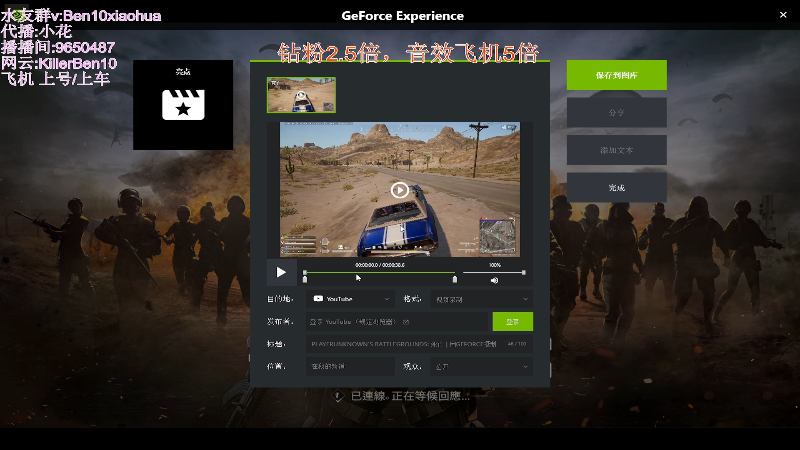This screenshot has width=800, height=450.
Task: Mute the clip with speaker icon
Action: click(494, 280)
